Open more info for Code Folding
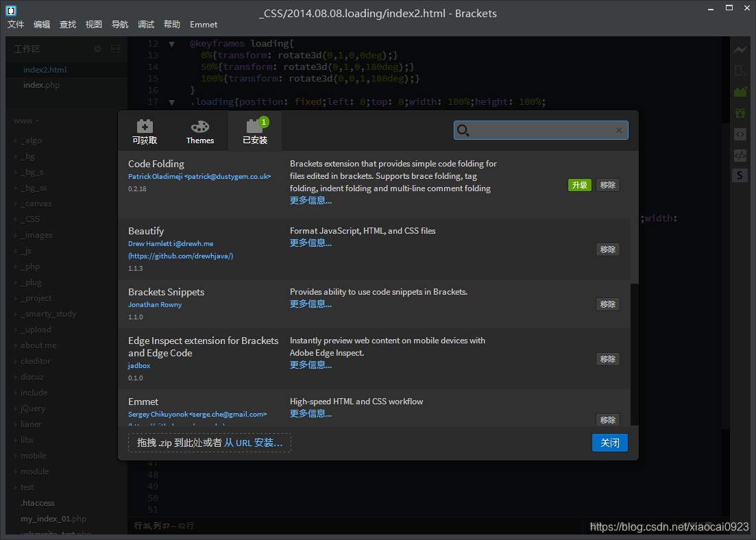The image size is (756, 540). [x=310, y=201]
